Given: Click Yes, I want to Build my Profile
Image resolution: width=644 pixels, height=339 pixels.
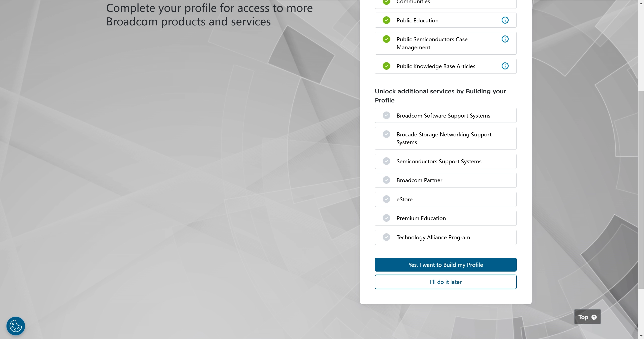Looking at the screenshot, I should click(446, 265).
